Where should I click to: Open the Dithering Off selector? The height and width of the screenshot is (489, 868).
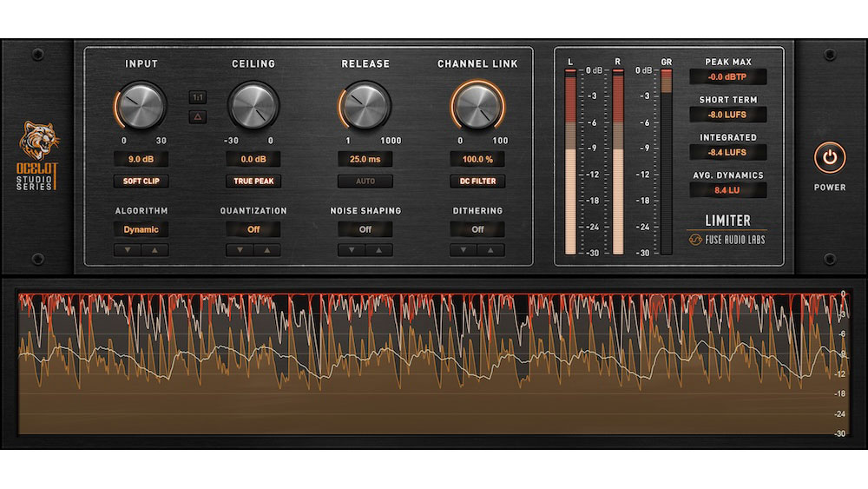(477, 229)
